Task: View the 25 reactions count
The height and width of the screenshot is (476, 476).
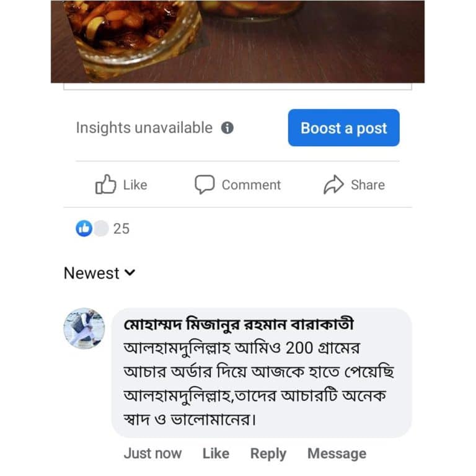Action: 121,229
